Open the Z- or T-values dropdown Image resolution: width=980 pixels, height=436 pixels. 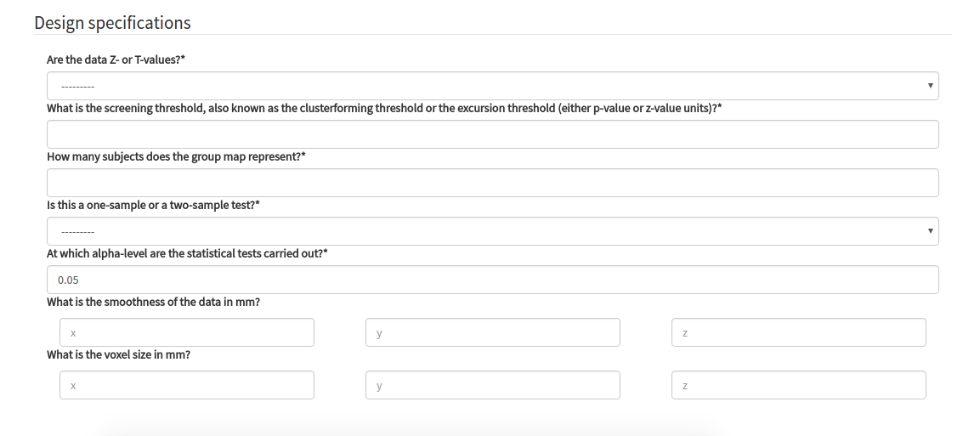point(492,86)
